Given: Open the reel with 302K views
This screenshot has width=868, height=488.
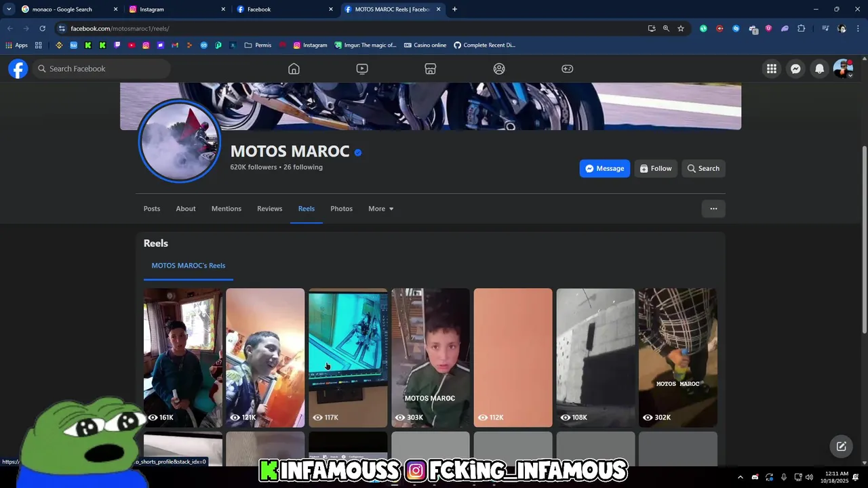Looking at the screenshot, I should tap(678, 358).
